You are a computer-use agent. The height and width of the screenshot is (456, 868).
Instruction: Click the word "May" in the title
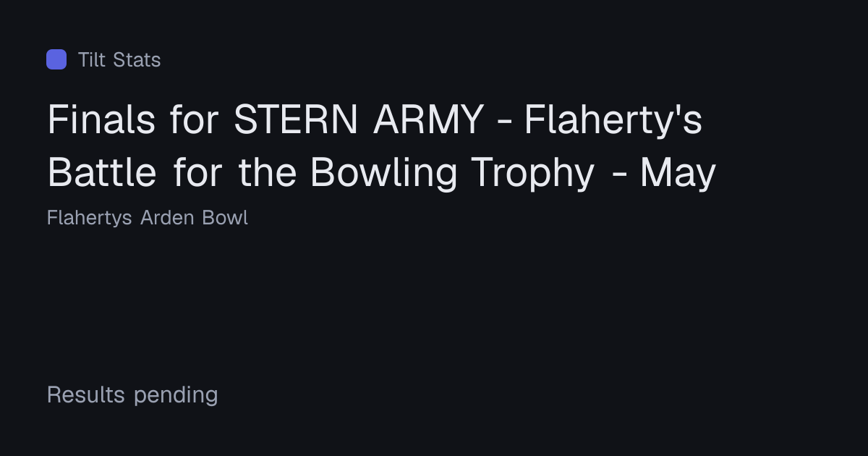[x=678, y=172]
